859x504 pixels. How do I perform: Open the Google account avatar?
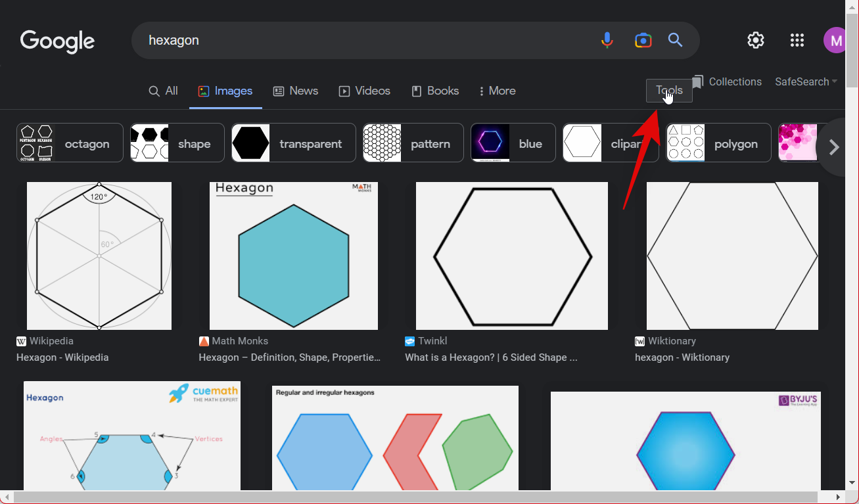point(834,40)
